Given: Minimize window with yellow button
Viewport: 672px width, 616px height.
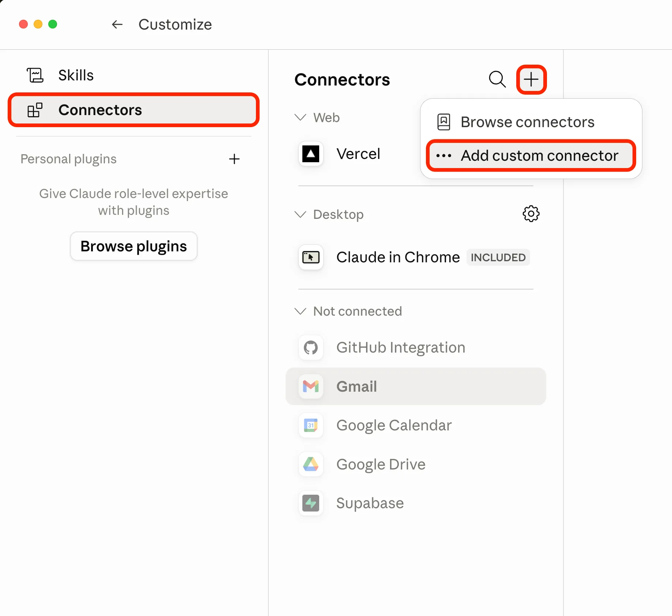Looking at the screenshot, I should tap(38, 24).
